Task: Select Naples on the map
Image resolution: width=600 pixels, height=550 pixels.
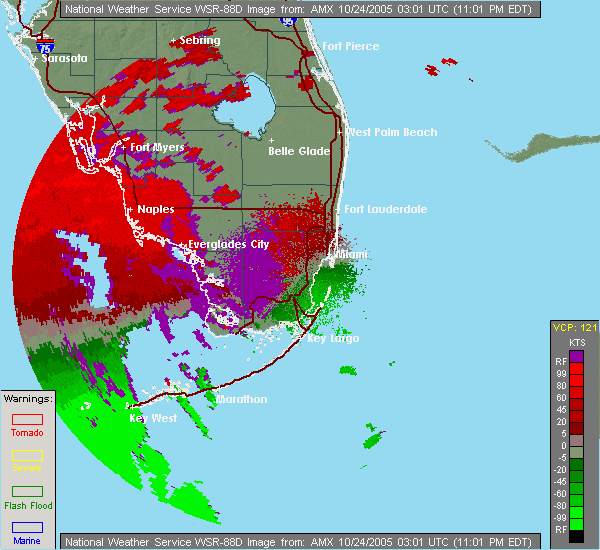Action: pyautogui.click(x=155, y=209)
